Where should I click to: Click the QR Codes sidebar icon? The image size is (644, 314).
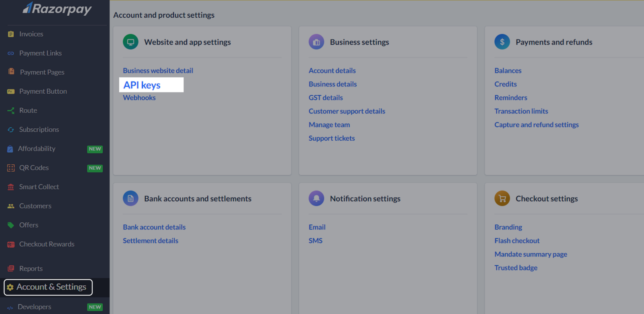point(11,168)
